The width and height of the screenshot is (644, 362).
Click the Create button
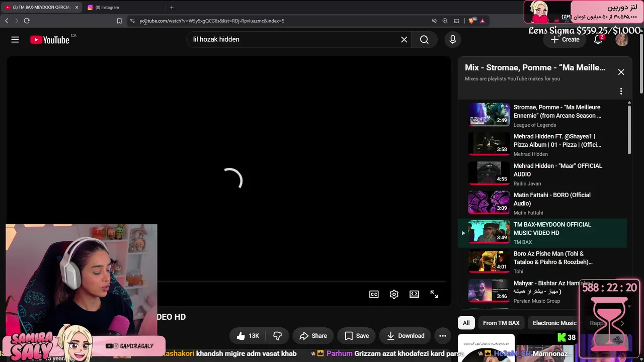(565, 40)
